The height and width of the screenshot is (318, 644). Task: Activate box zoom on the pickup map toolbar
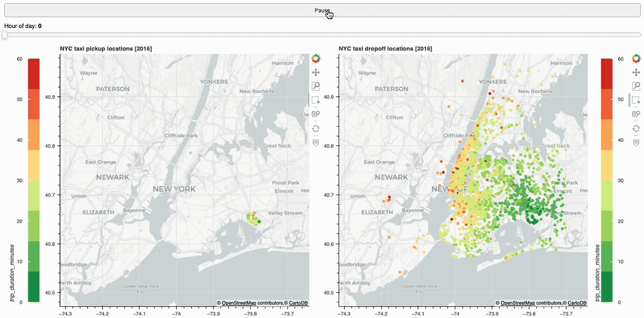pos(316,85)
